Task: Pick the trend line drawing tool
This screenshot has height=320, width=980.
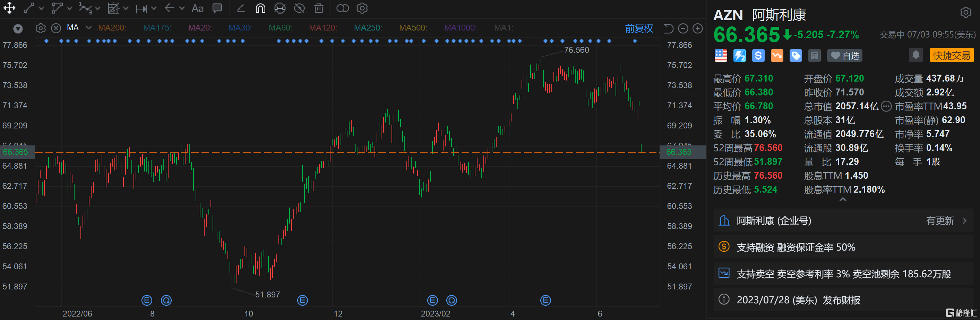Action: [29, 8]
